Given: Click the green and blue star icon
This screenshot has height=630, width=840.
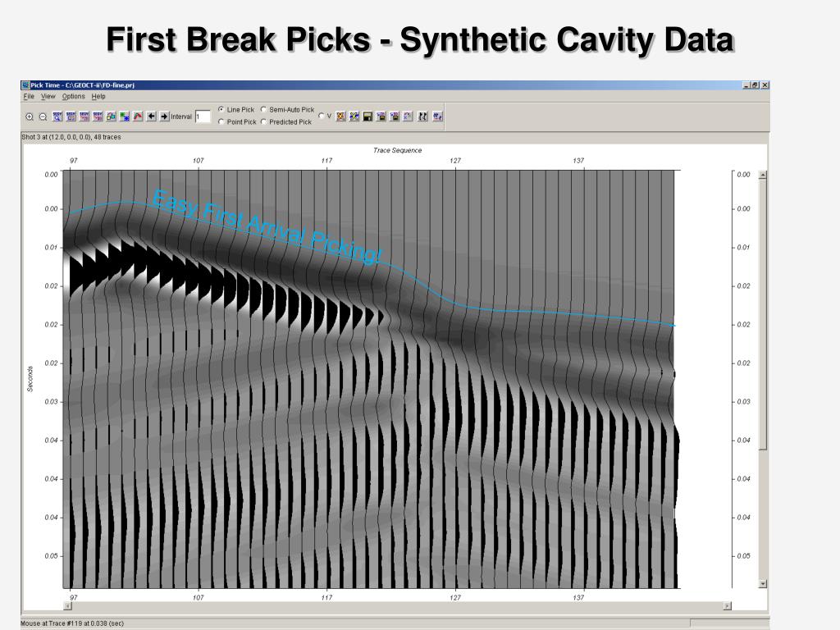Looking at the screenshot, I should [x=125, y=116].
